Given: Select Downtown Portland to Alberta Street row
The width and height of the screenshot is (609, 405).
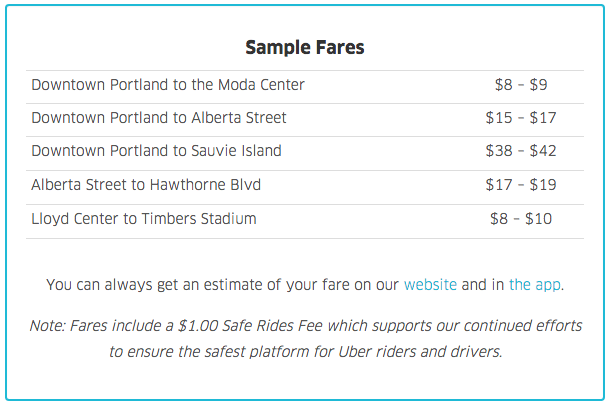Looking at the screenshot, I should coord(305,120).
